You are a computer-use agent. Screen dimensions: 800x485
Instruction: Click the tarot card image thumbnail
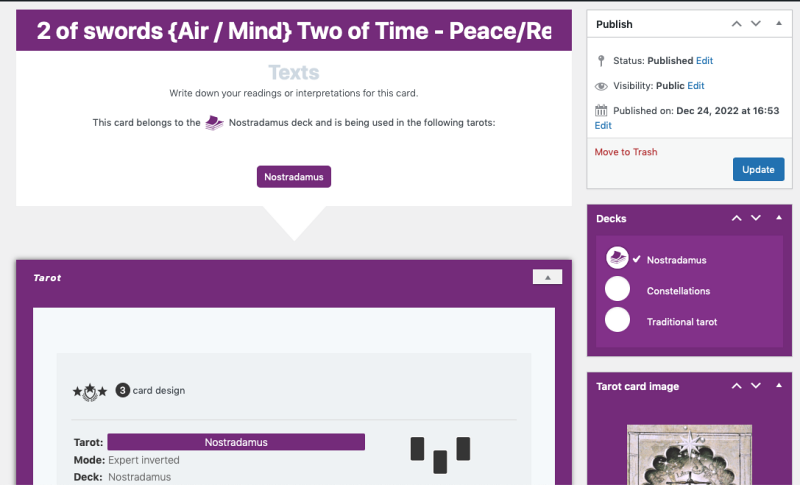tap(689, 455)
